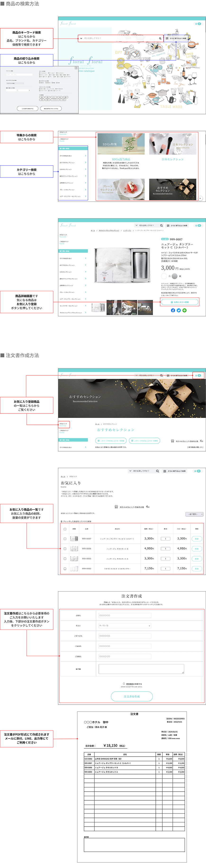The width and height of the screenshot is (206, 868).
Task: Tick the select-all checkbox in favorites header
Action: 65,529
